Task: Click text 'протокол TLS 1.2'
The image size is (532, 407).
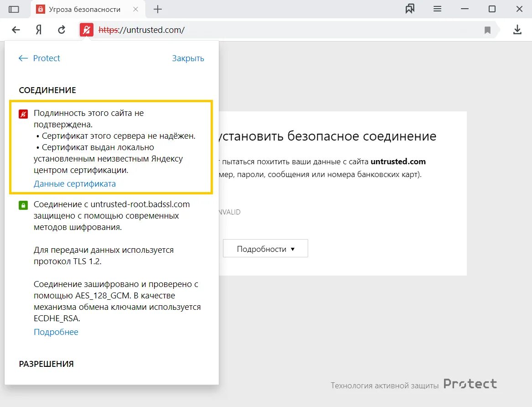Action: (67, 261)
